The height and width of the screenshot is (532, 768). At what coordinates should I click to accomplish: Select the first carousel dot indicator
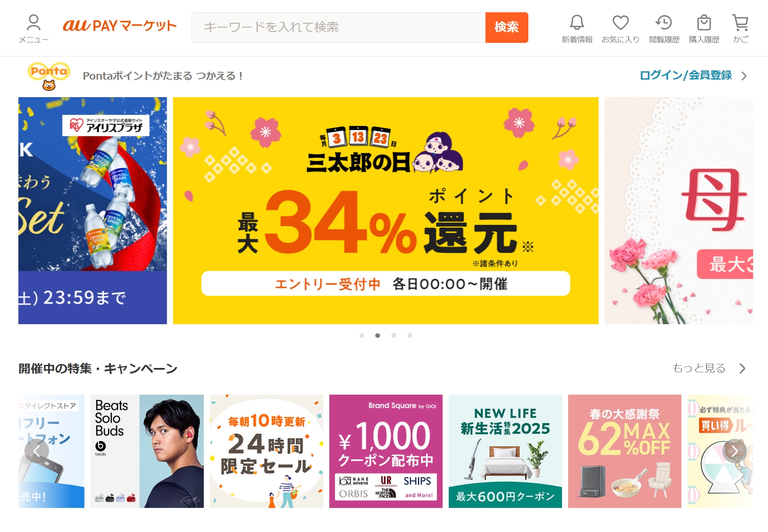click(x=362, y=336)
